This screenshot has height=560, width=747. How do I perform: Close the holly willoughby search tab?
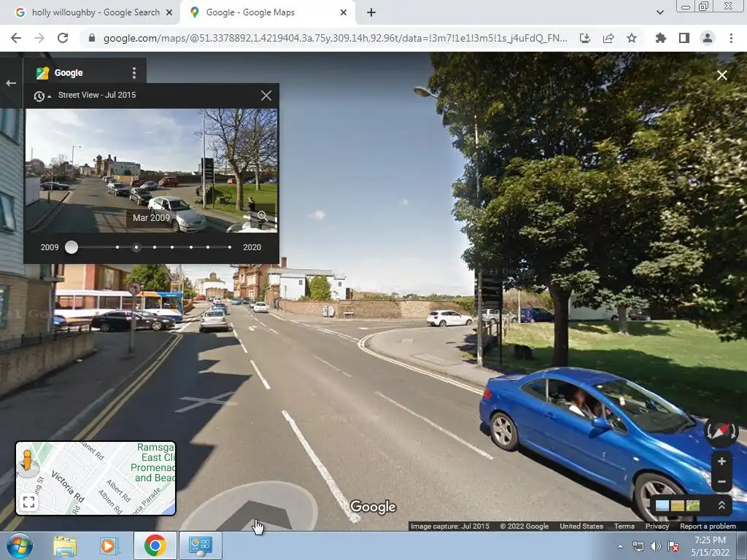169,13
